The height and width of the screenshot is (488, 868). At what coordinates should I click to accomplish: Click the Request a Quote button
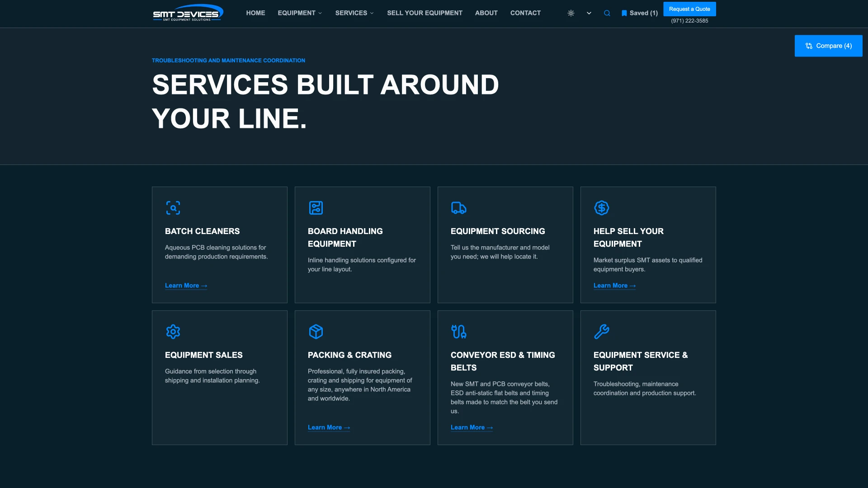[689, 9]
